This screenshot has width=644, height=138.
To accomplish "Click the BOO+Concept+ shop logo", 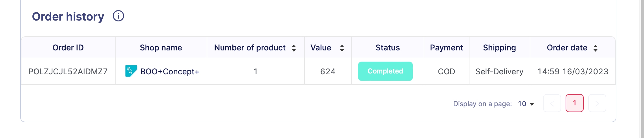I will pos(131,71).
